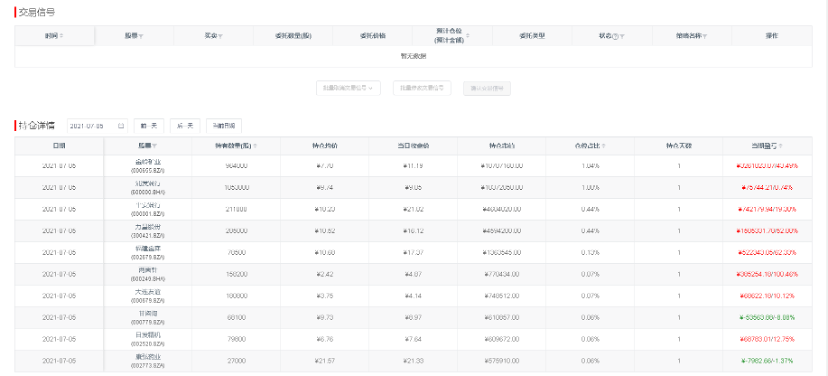
Task: Click the holding quantity 79800
Action: click(x=236, y=339)
